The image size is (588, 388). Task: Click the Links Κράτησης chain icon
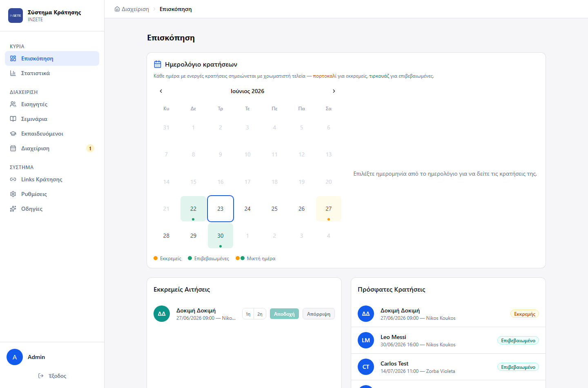point(13,179)
